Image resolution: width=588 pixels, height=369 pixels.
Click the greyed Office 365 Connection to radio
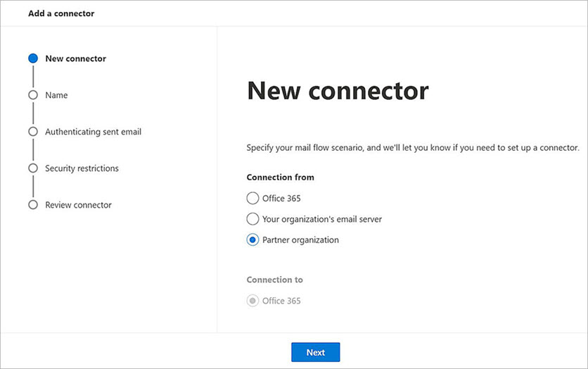click(253, 301)
